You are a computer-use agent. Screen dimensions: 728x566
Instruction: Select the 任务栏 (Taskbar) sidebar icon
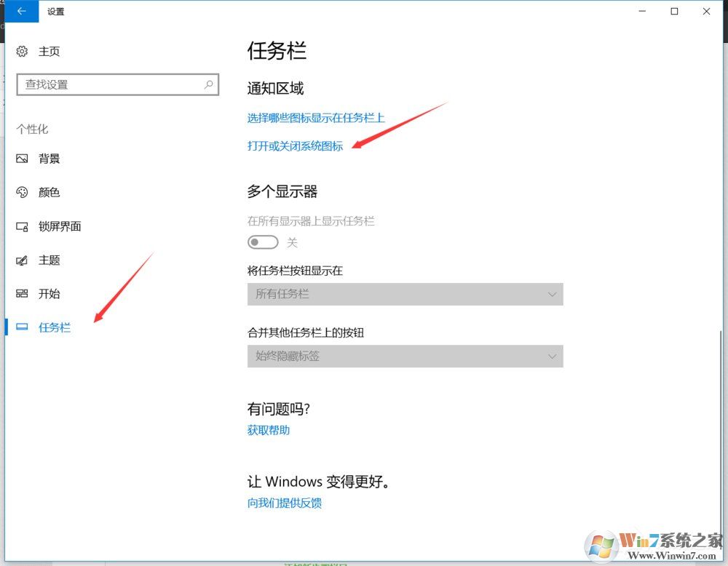click(x=23, y=327)
